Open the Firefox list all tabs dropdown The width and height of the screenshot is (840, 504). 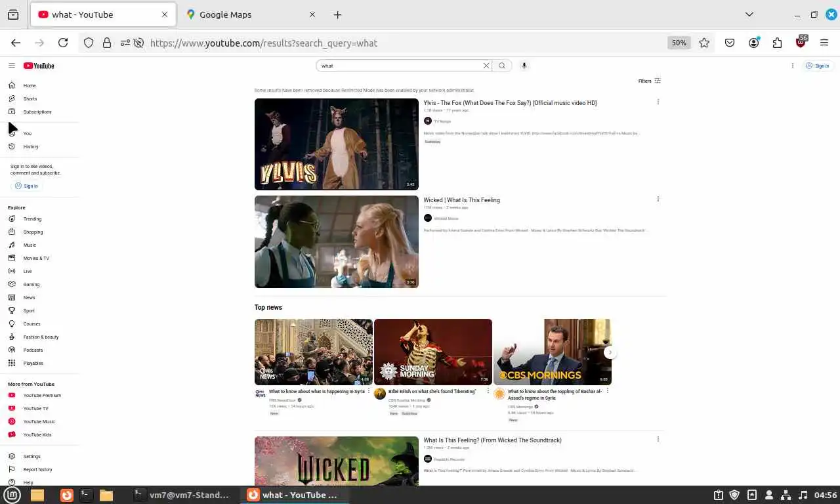click(749, 14)
